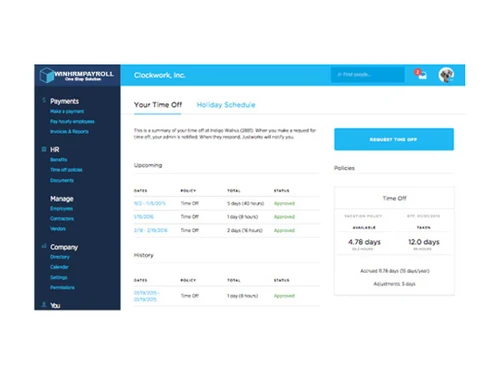Click Approved status in history row

(x=284, y=296)
